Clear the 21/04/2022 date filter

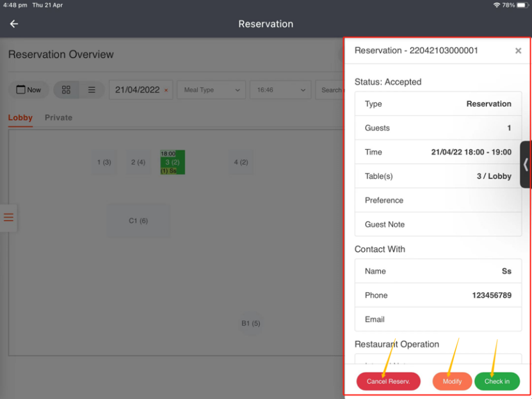click(166, 90)
